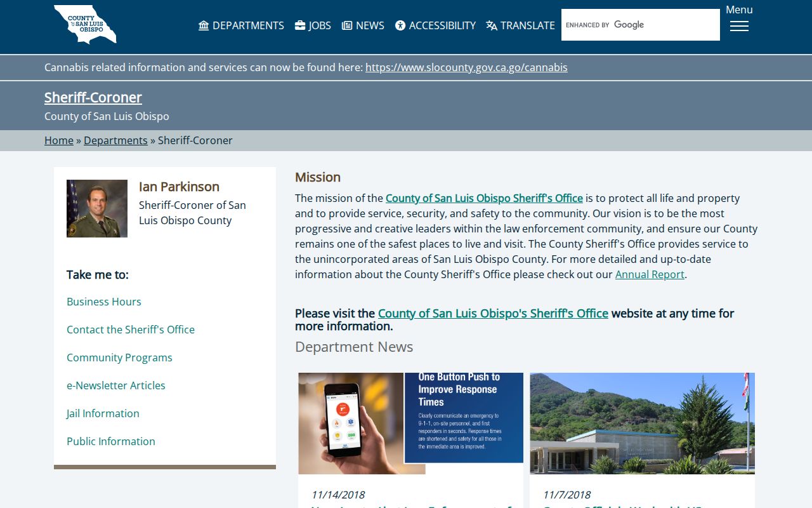Open Jail Information sidebar link
Viewport: 812px width, 508px height.
tap(103, 413)
